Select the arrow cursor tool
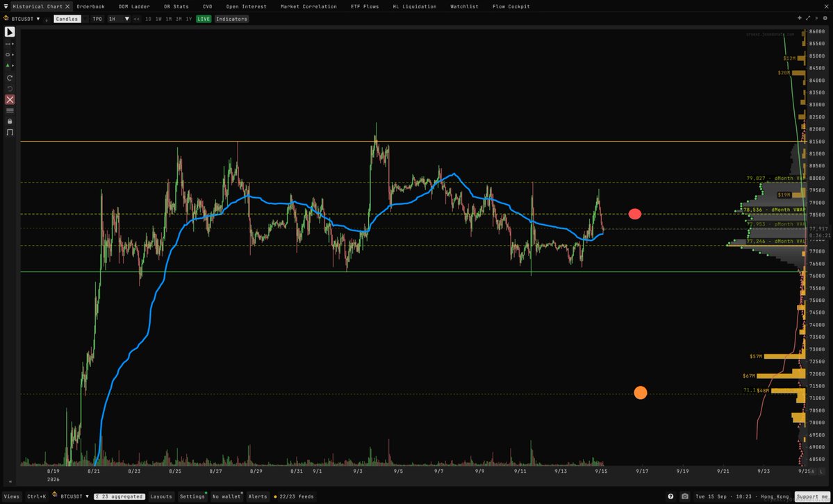This screenshot has width=833, height=504. click(10, 32)
